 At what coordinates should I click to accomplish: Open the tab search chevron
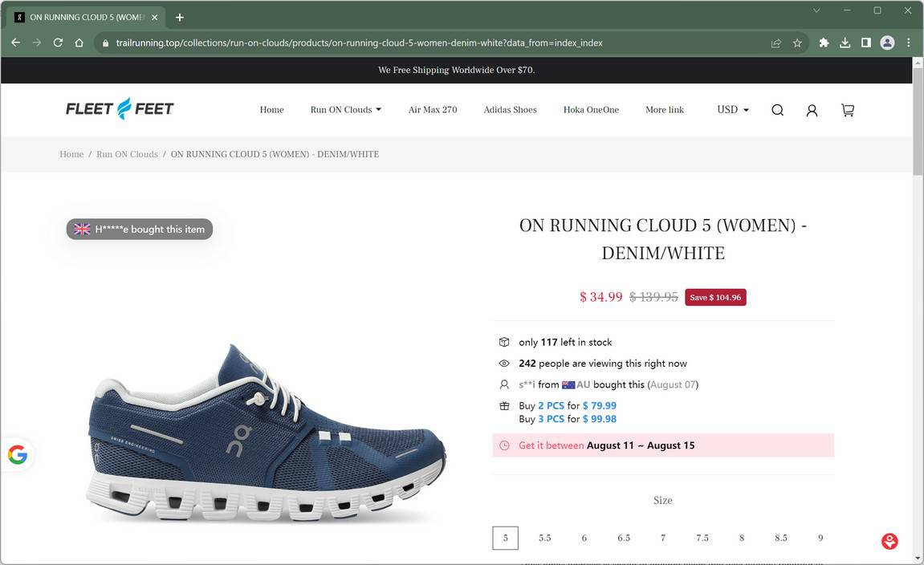click(x=816, y=10)
